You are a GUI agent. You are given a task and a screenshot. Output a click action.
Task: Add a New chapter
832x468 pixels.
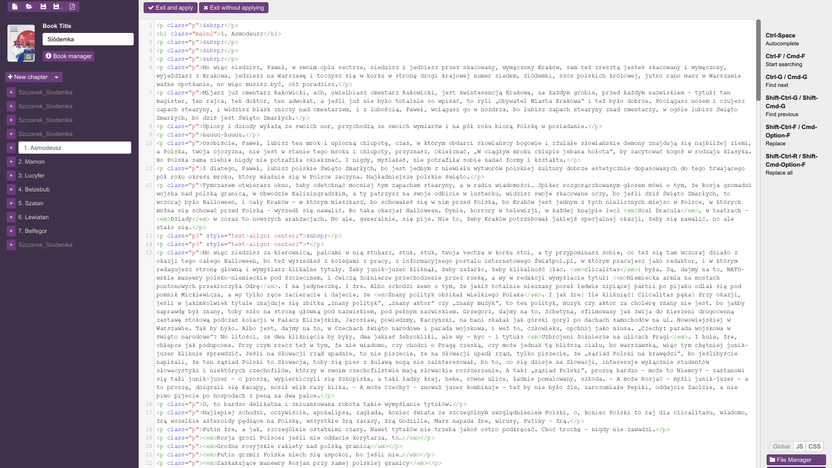tap(28, 77)
